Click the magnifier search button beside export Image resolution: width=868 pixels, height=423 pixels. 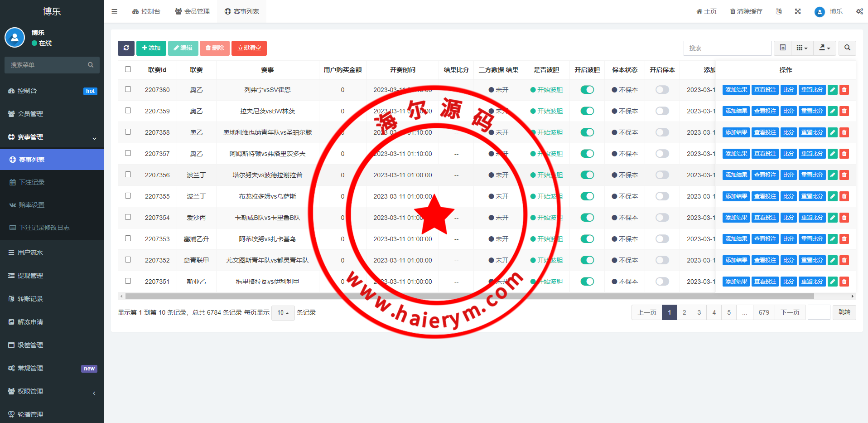[x=847, y=48]
